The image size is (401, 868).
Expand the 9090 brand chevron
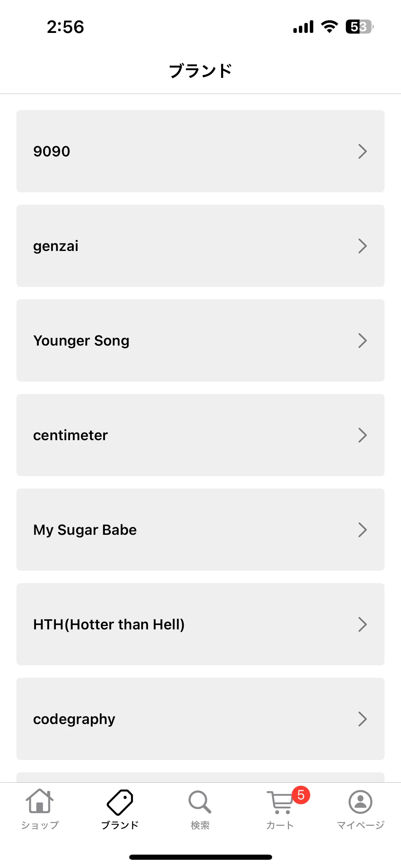coord(362,151)
